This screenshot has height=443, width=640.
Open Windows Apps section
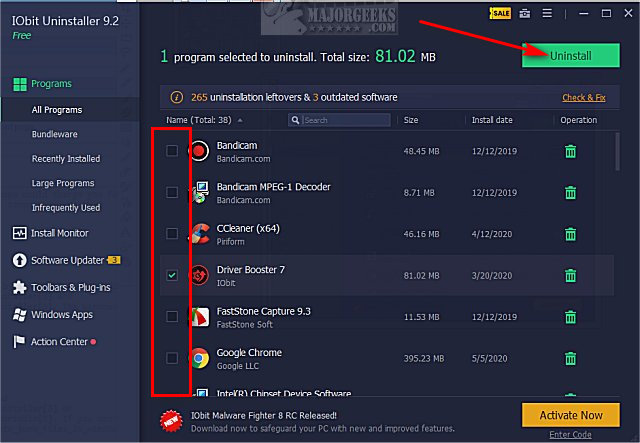(x=62, y=315)
